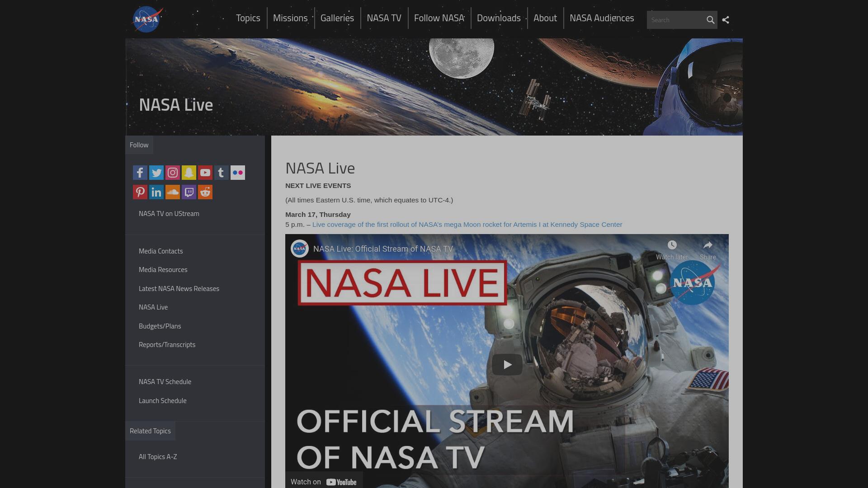Image resolution: width=868 pixels, height=488 pixels.
Task: Open NASA's SoundCloud icon
Action: [x=173, y=192]
